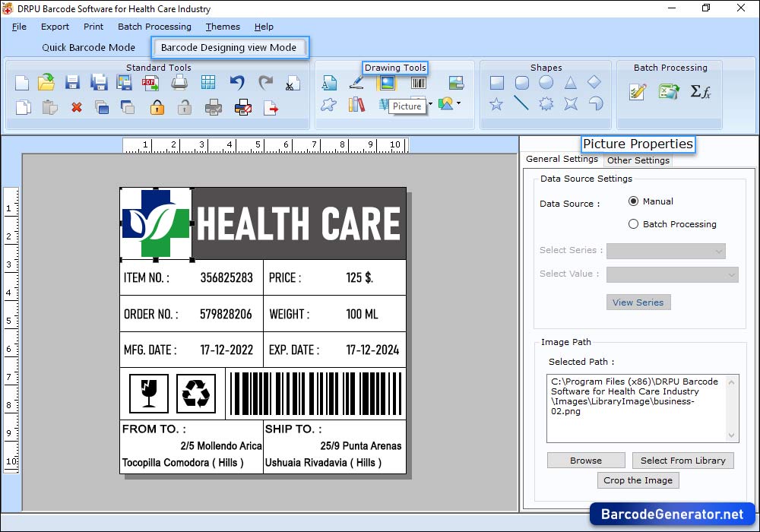This screenshot has height=532, width=760.
Task: Select the Ellipse shape tool
Action: [545, 82]
